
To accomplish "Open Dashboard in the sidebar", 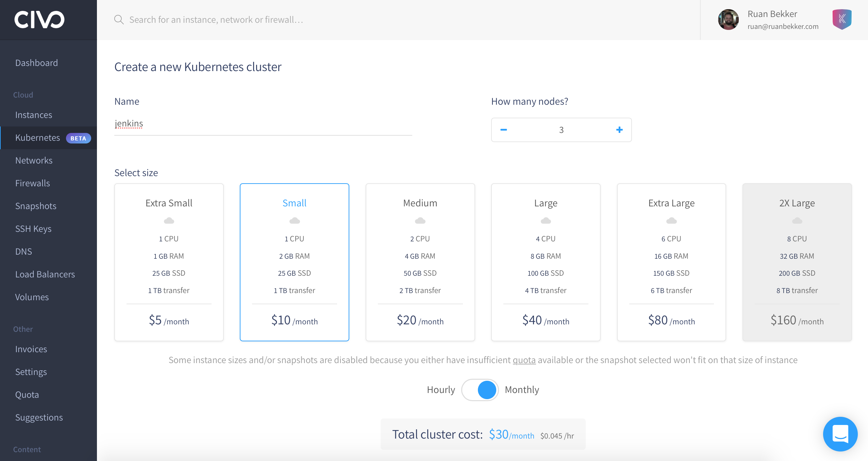I will coord(36,63).
